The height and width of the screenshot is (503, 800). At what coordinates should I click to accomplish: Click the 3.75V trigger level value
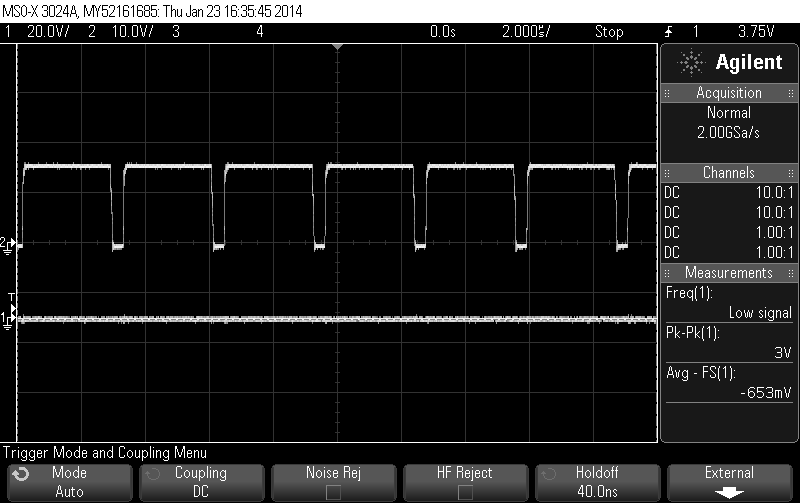tap(756, 32)
